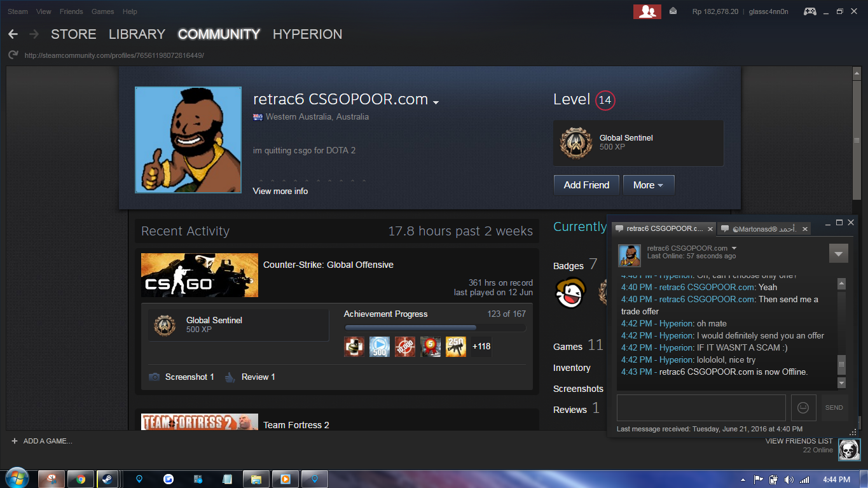Open the More dropdown on the profile
Viewport: 868px width, 488px height.
648,185
